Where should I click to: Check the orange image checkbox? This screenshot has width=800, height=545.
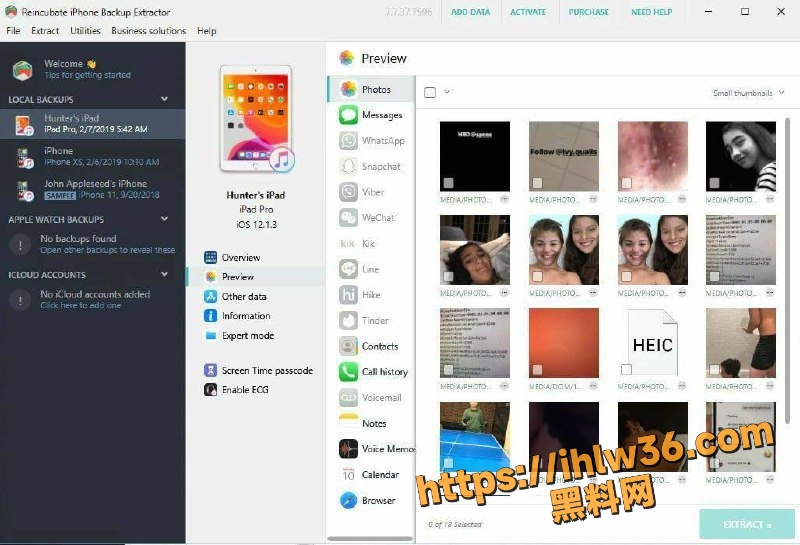point(537,369)
